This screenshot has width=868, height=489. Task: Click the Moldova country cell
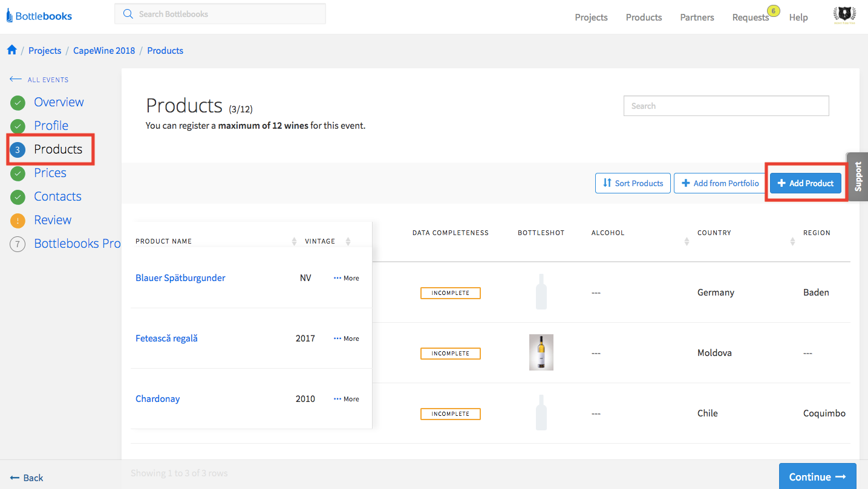coord(714,353)
